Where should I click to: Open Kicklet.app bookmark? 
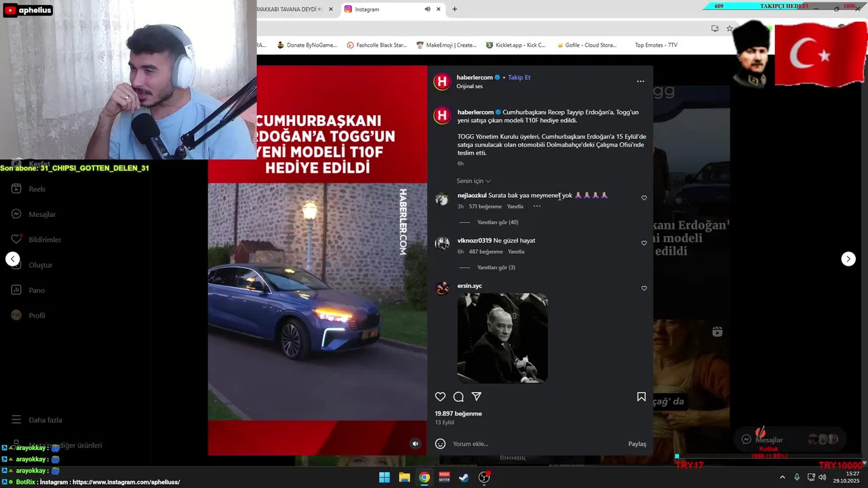tap(515, 45)
